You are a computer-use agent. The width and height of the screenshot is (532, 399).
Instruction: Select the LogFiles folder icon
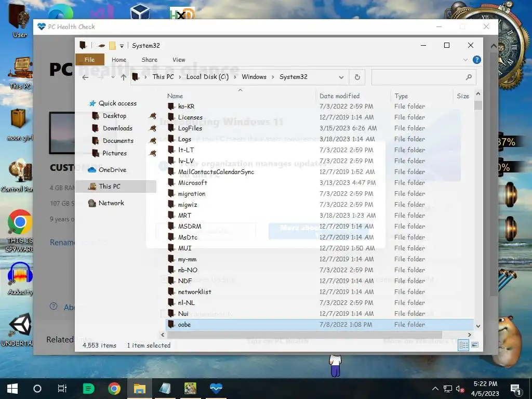(171, 128)
